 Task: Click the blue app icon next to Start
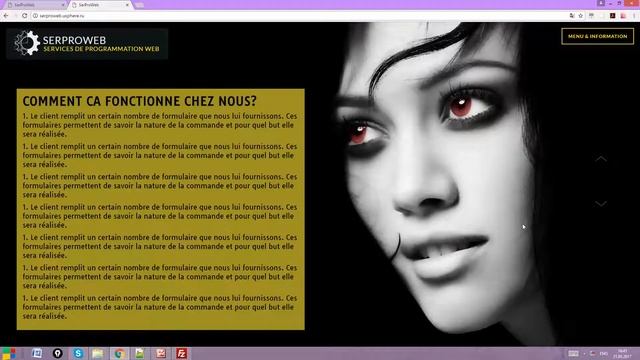[x=37, y=353]
